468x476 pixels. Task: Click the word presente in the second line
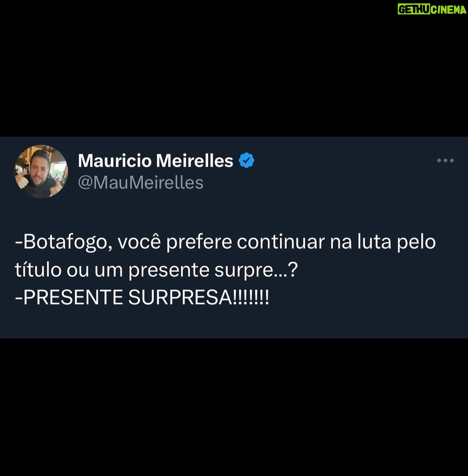click(169, 271)
